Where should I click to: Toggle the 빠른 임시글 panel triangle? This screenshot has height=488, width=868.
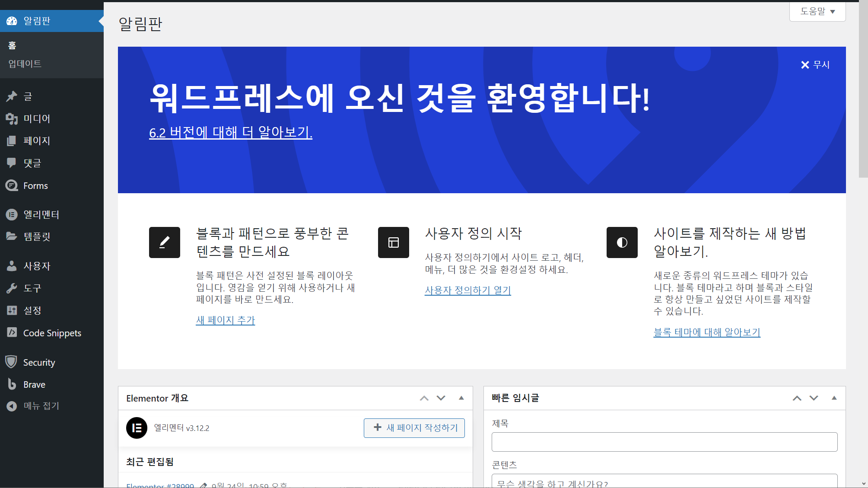pyautogui.click(x=834, y=398)
